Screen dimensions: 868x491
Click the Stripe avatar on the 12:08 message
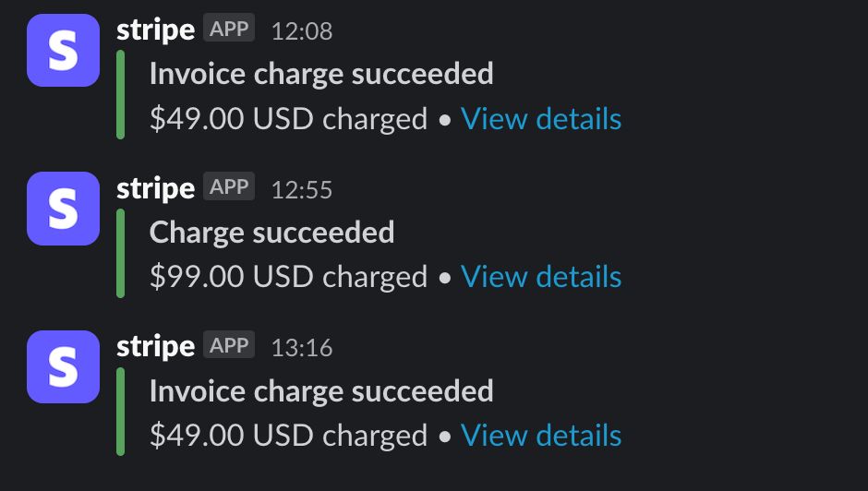(x=63, y=51)
